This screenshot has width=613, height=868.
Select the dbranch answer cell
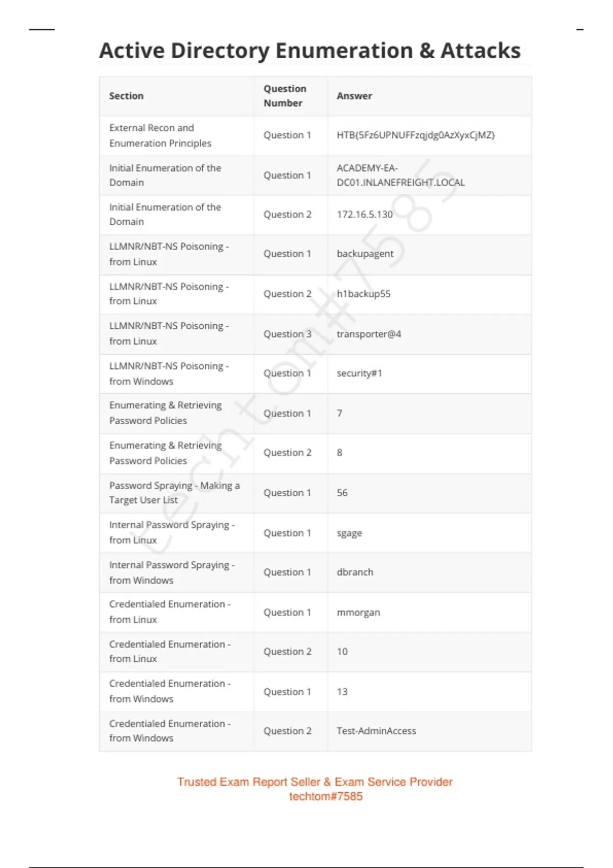(355, 572)
